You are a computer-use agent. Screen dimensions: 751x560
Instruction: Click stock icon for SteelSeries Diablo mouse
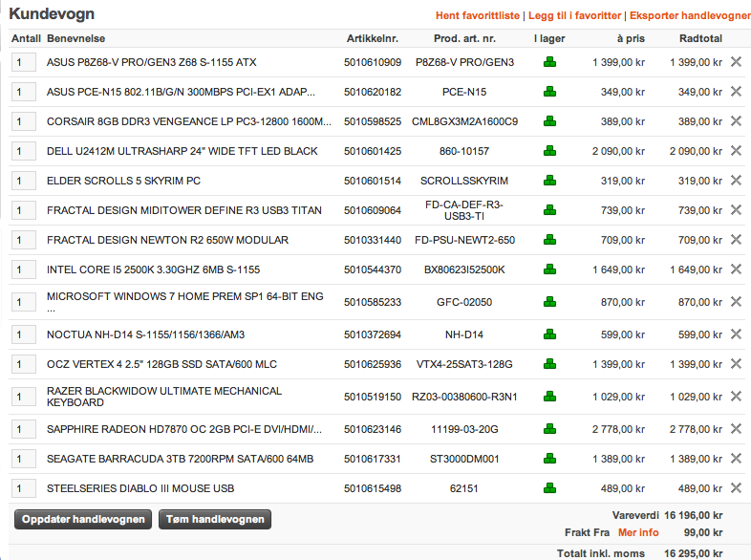pyautogui.click(x=549, y=488)
